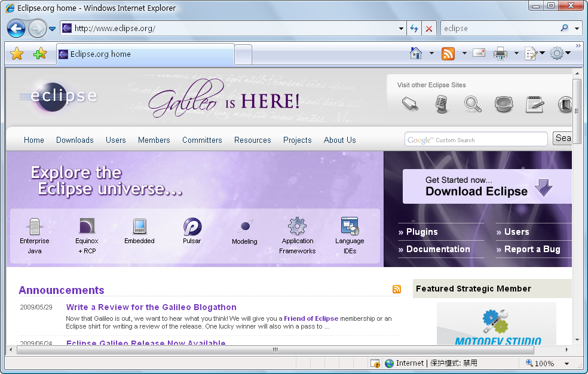Open the bowl-shaped Eclipse site icon

tap(504, 104)
